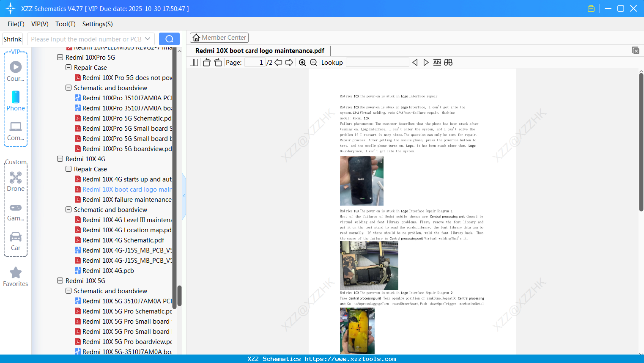Viewport: 644px width, 363px height.
Task: Rotate the PDF page counterclockwise
Action: 206,62
